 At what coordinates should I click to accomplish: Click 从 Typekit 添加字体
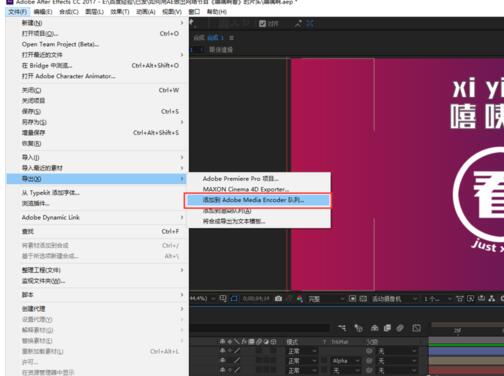coord(97,193)
